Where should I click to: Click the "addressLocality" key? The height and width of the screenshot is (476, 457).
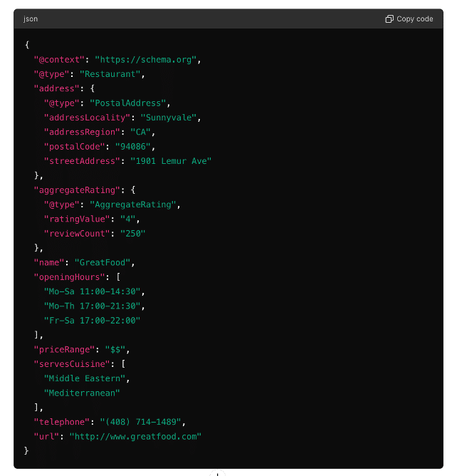(88, 118)
